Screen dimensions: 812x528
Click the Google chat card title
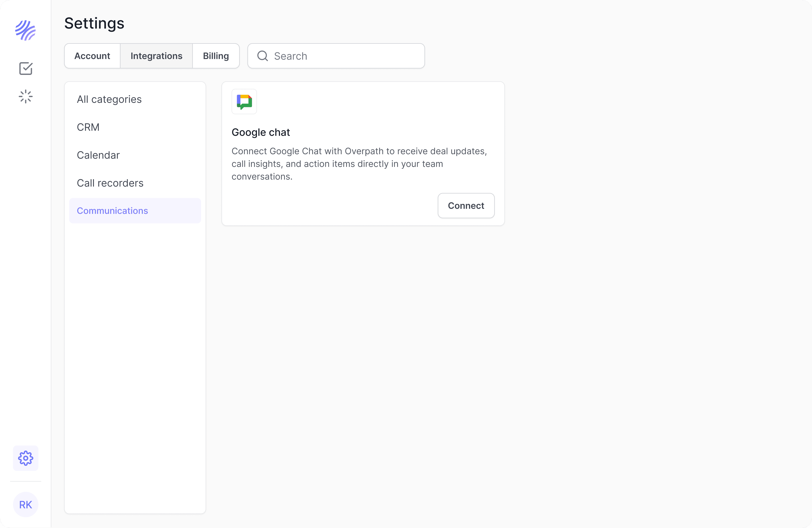tap(261, 132)
